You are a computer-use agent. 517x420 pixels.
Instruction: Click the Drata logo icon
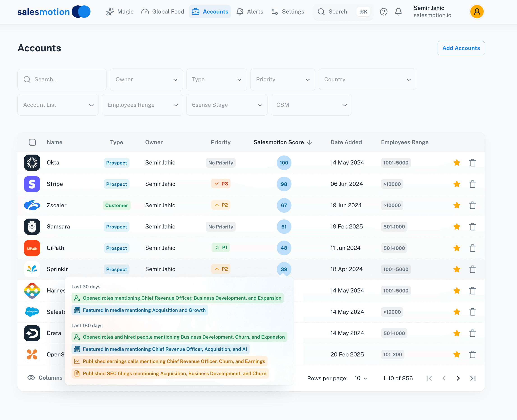tap(32, 333)
